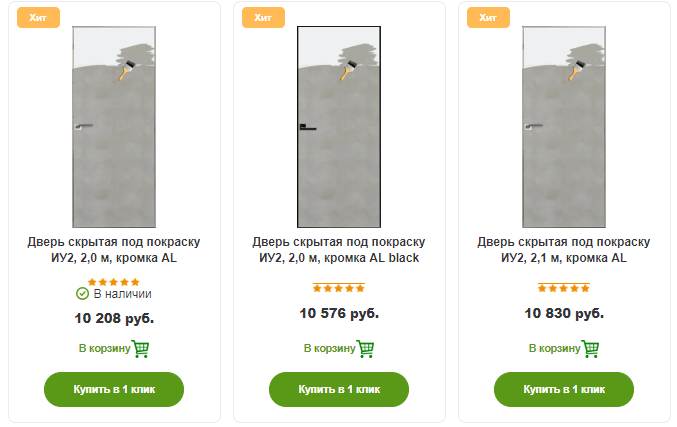677x427 pixels.
Task: Click the green in-stock checkmark icon
Action: click(83, 294)
